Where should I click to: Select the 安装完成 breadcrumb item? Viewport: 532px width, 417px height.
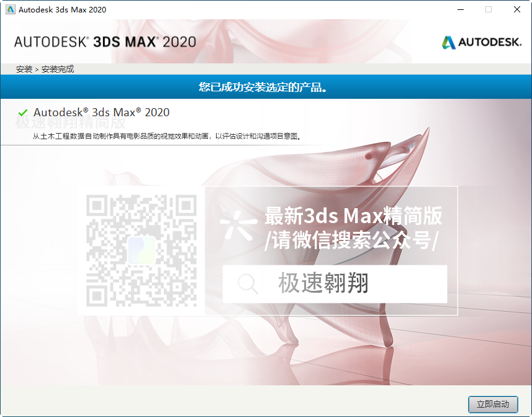tap(58, 69)
